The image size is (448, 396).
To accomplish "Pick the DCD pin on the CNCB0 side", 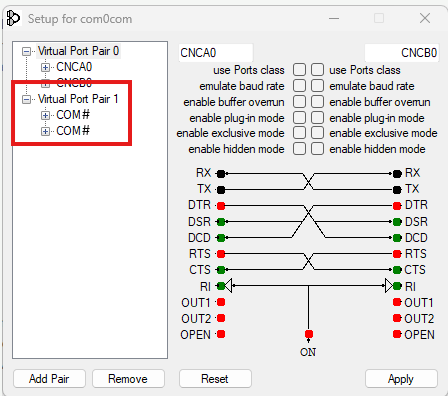I will pyautogui.click(x=397, y=238).
